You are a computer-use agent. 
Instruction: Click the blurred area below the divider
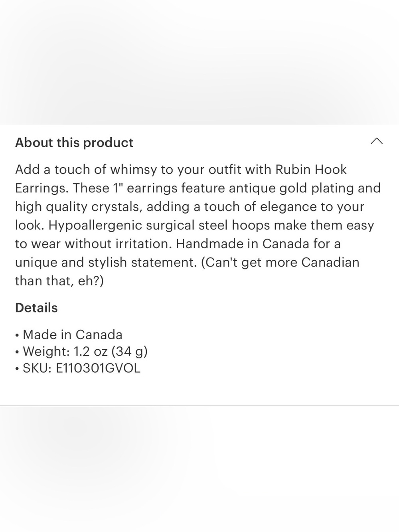click(199, 469)
